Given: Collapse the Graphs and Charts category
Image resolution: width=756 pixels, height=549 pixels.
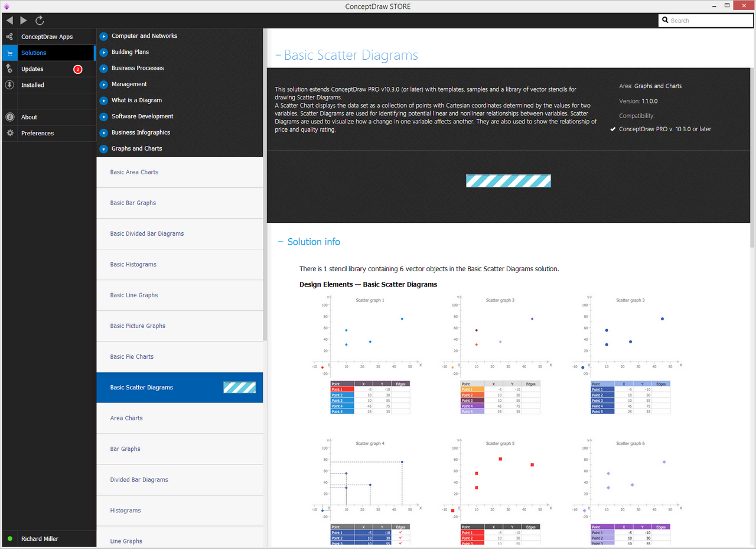Looking at the screenshot, I should coord(103,149).
